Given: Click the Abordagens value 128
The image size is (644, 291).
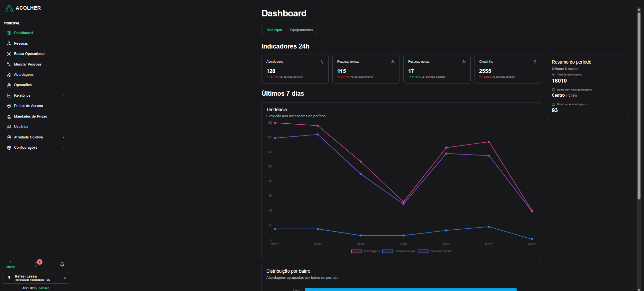Looking at the screenshot, I should (271, 71).
